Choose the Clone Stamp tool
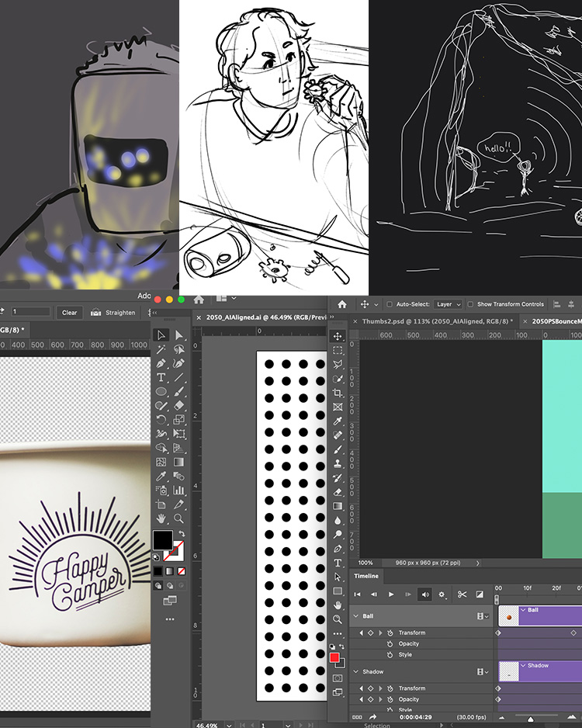 click(338, 463)
